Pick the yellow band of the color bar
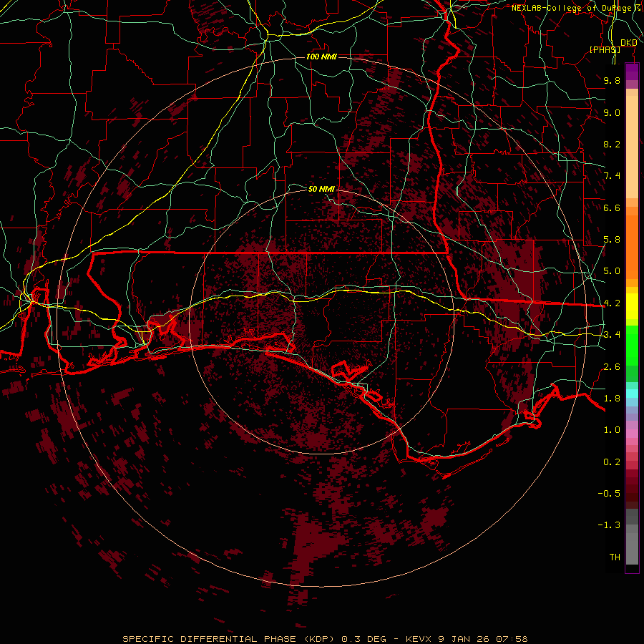The image size is (644, 644). [x=632, y=306]
